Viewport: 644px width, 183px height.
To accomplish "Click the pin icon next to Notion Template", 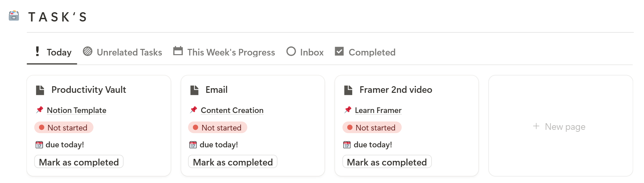I will (40, 110).
